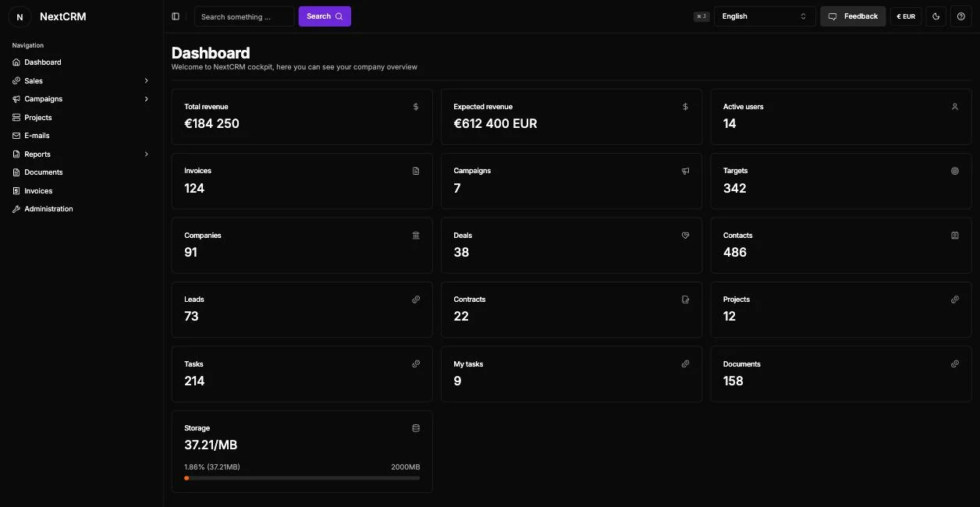
Task: Click the link icon on Documents card
Action: (x=955, y=363)
